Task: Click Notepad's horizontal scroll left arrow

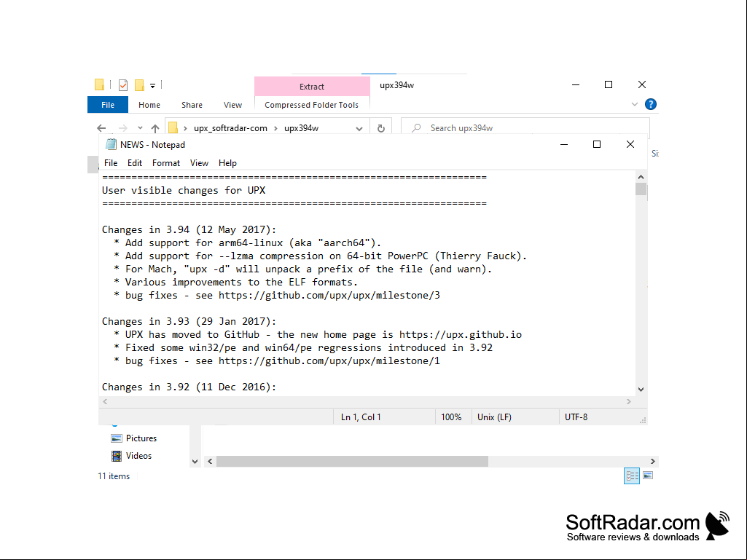Action: tap(105, 401)
